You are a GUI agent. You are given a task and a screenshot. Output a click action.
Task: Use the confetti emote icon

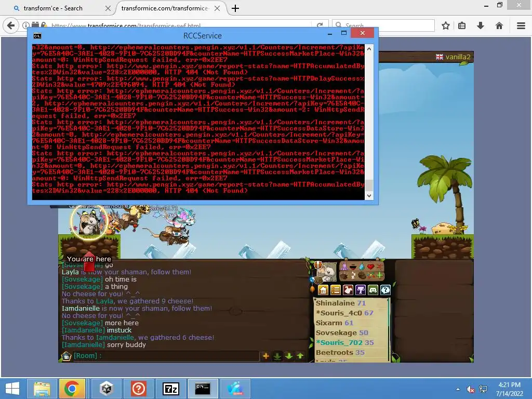(371, 275)
